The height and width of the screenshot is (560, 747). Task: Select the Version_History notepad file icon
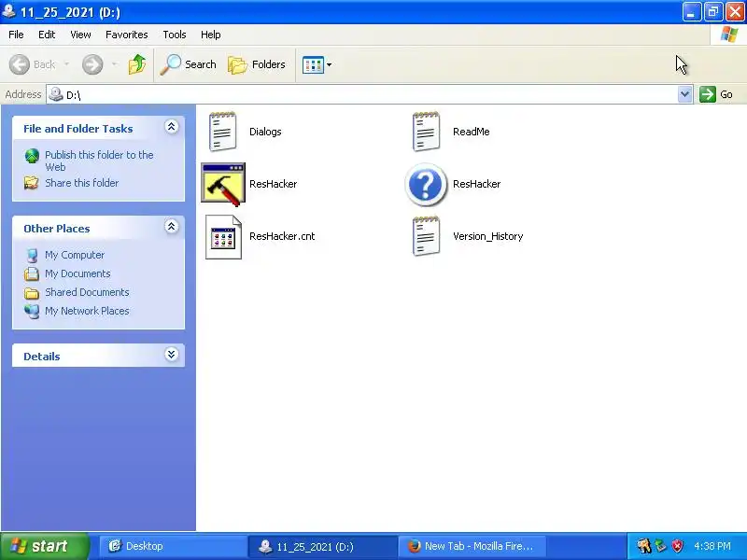click(x=426, y=237)
